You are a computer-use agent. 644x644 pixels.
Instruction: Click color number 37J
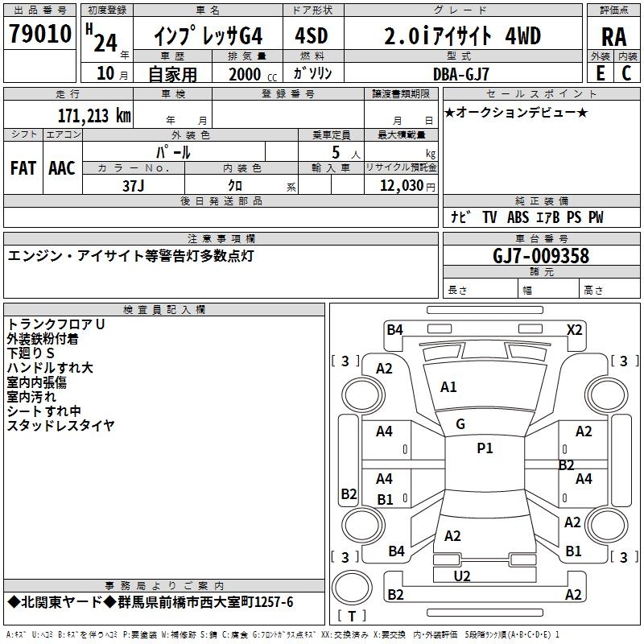[134, 186]
